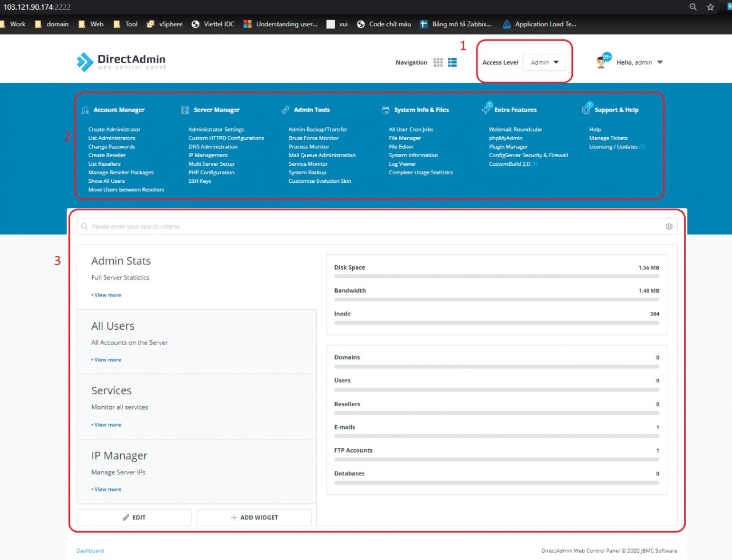Open Mail Queue Administration

coord(322,155)
